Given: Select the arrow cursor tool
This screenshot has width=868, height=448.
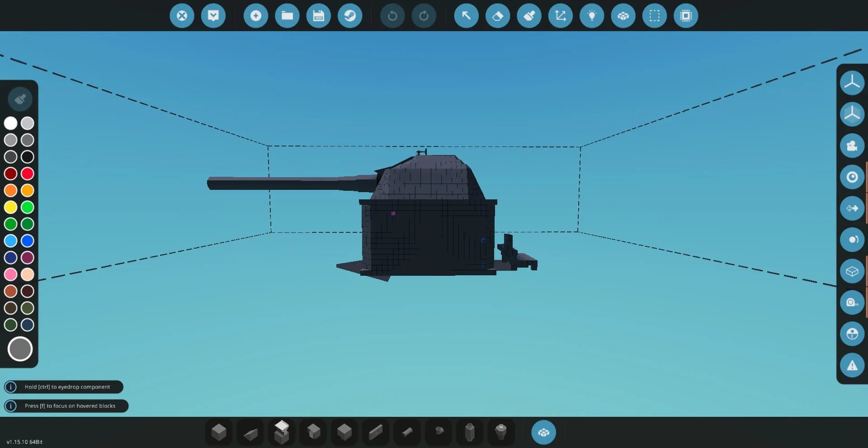Looking at the screenshot, I should tap(466, 16).
